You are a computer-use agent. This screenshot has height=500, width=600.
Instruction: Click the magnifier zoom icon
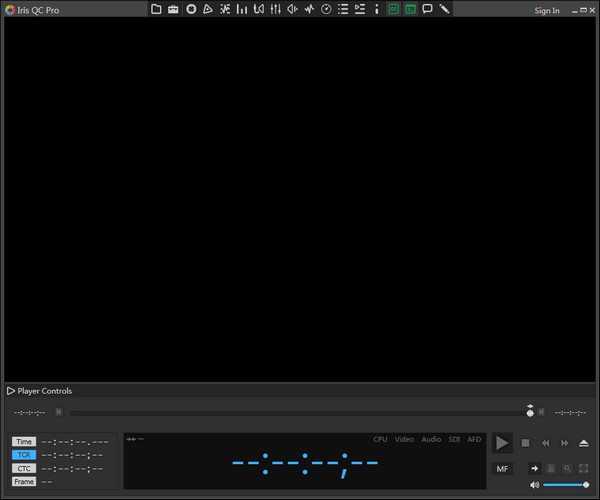coord(567,468)
